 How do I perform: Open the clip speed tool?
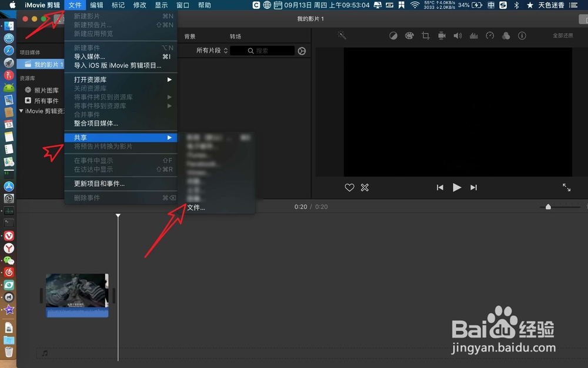click(489, 36)
